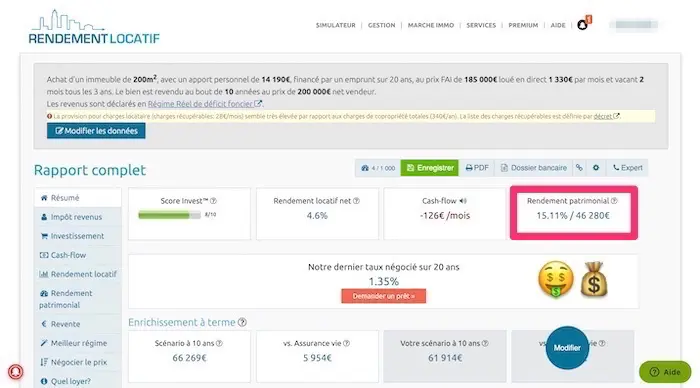Click the 5 954€ assurance vie value

[317, 358]
